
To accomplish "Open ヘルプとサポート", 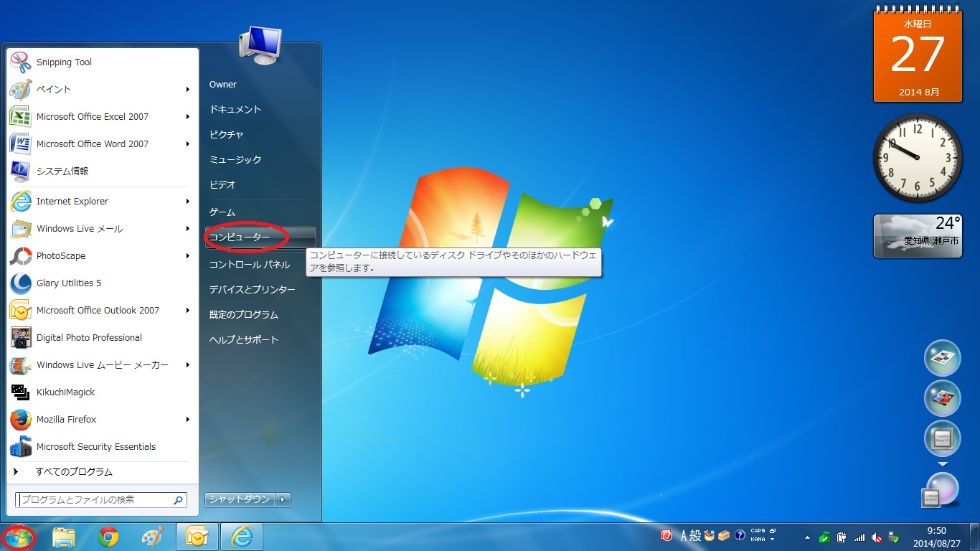I will click(x=260, y=340).
